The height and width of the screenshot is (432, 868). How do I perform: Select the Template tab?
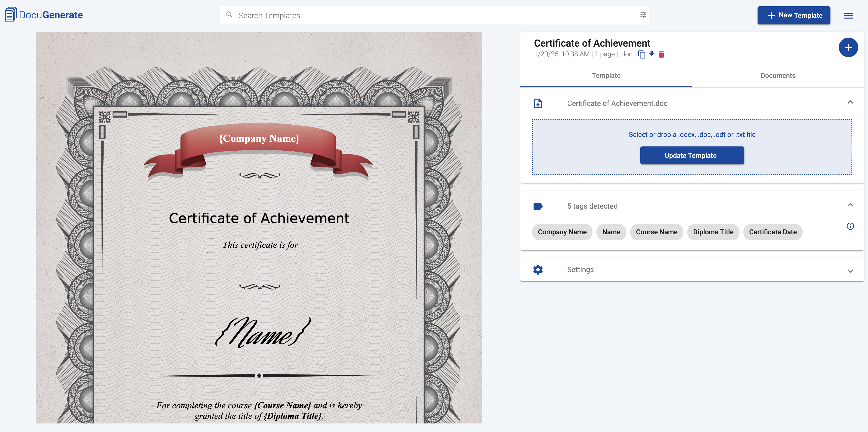pos(606,76)
